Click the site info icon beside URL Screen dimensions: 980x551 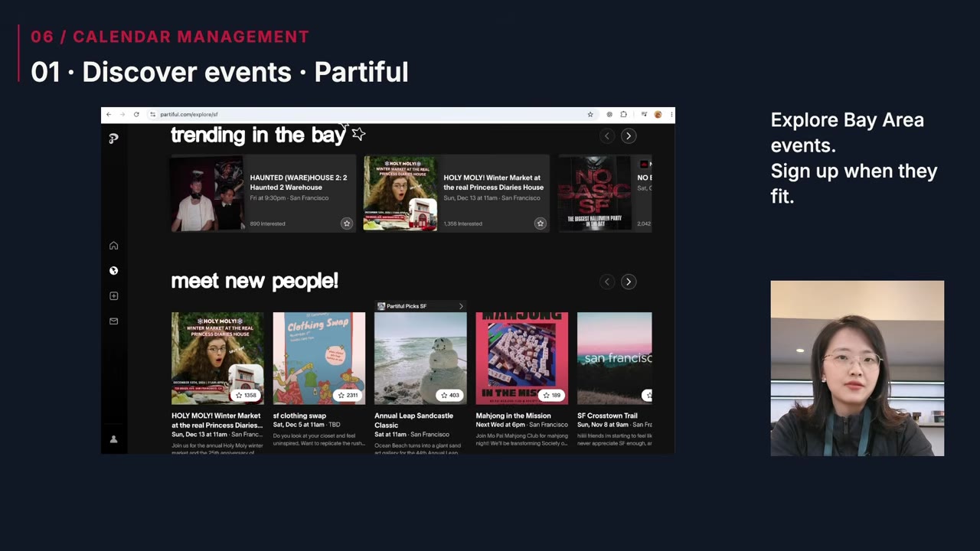(x=153, y=115)
